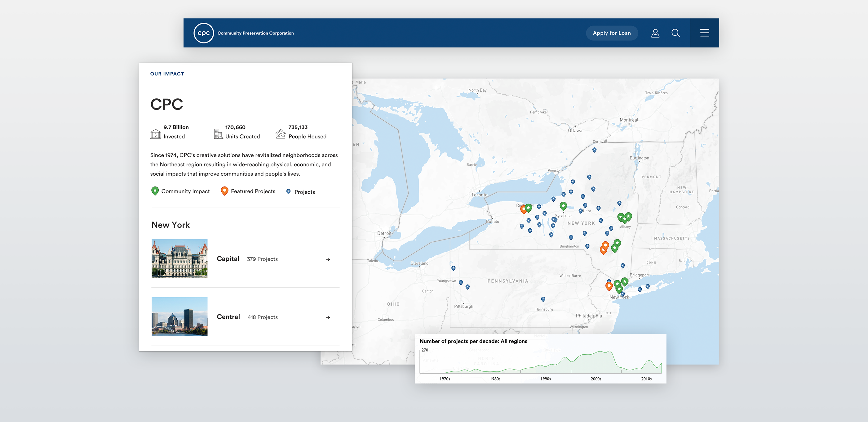This screenshot has width=868, height=422.
Task: Click the '170,660' units statistic
Action: point(235,128)
